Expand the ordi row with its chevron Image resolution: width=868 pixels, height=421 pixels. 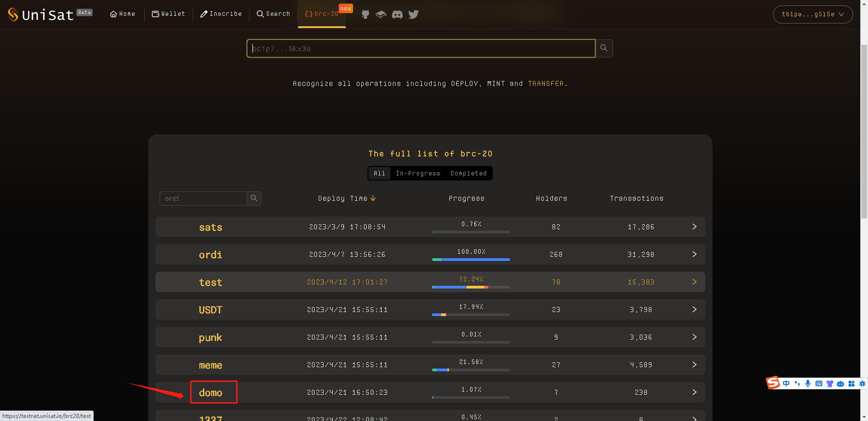[694, 255]
